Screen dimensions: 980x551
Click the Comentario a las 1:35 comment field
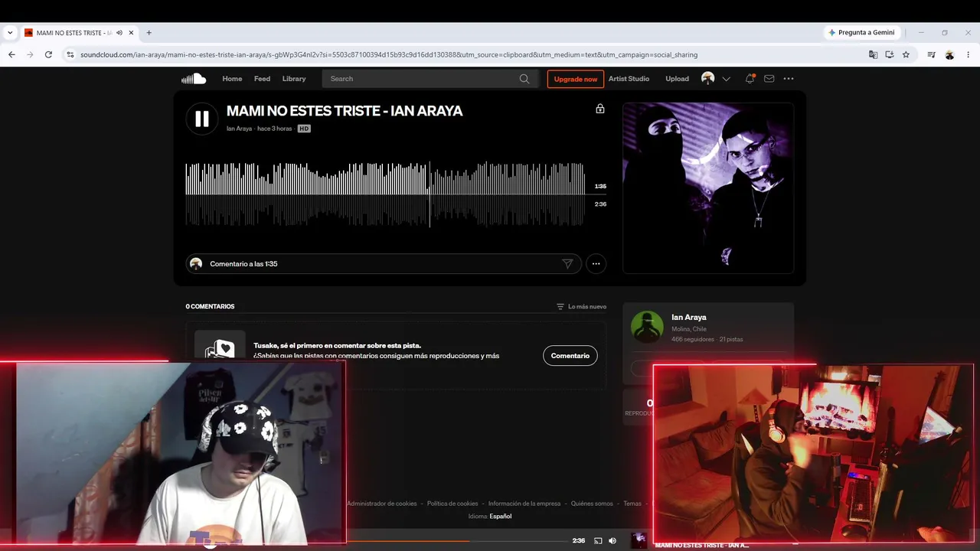pyautogui.click(x=383, y=264)
